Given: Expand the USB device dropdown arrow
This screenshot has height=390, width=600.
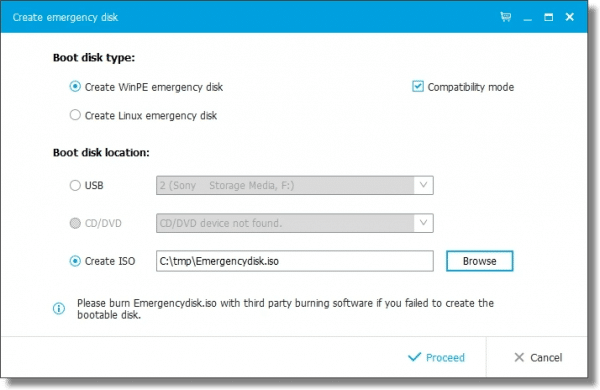Looking at the screenshot, I should (423, 185).
